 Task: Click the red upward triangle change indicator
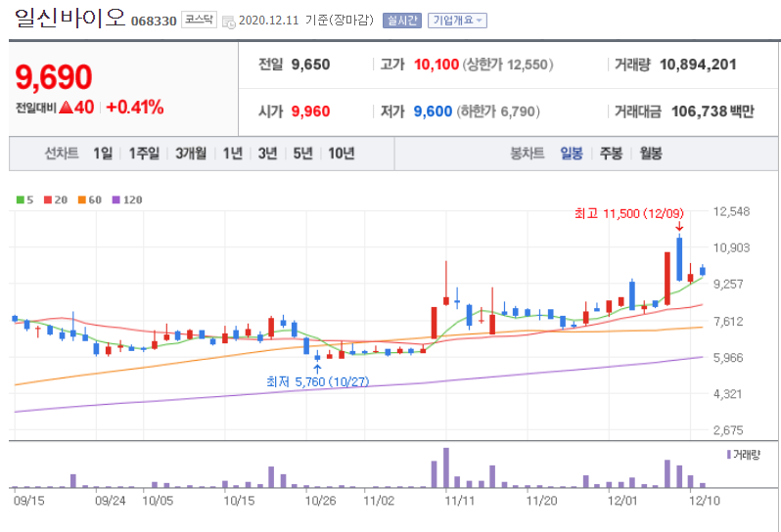(67, 107)
